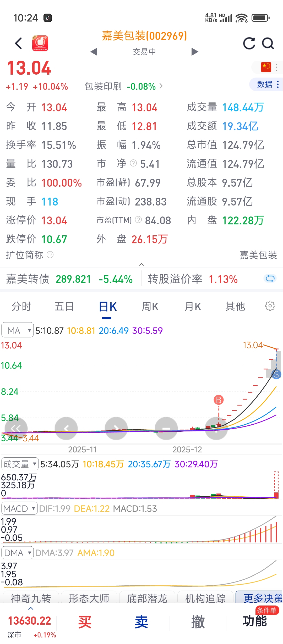The image size is (283, 644).
Task: Move chart right with arrow button
Action: click(116, 428)
